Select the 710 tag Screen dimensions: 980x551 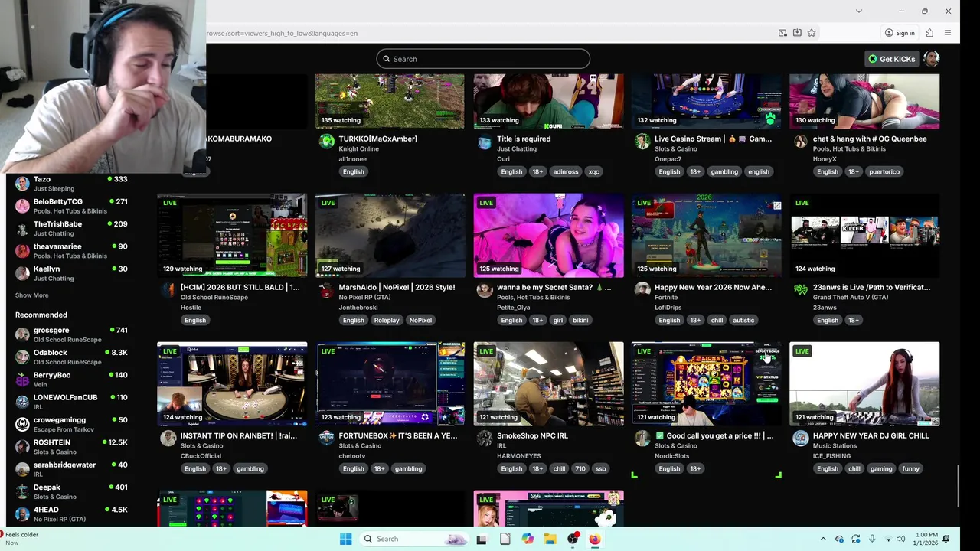[580, 468]
